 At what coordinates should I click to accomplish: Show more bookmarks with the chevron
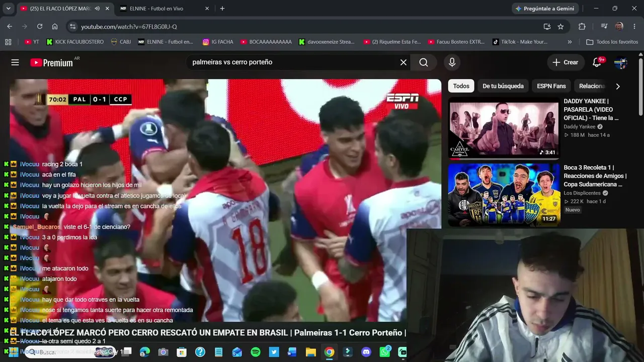(570, 42)
